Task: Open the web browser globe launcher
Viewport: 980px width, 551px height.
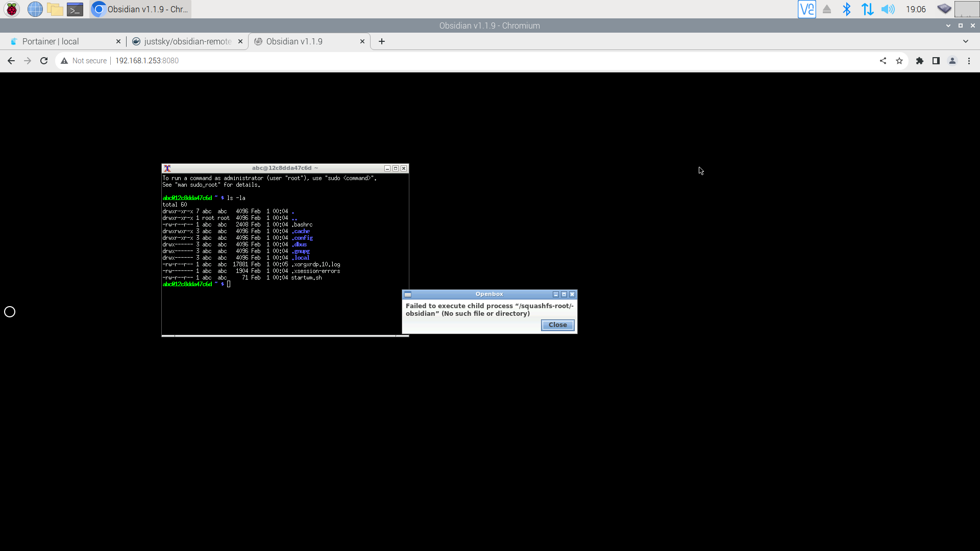Action: (35, 9)
